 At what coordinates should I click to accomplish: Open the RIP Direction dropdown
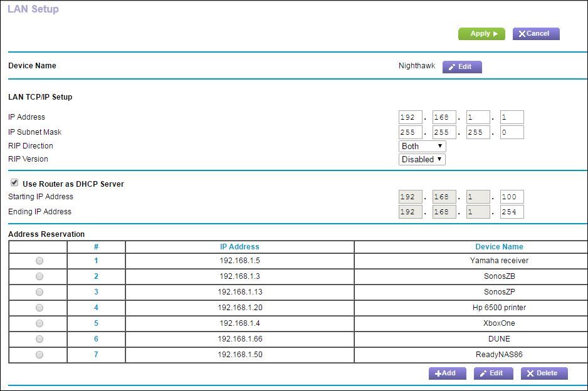point(423,146)
